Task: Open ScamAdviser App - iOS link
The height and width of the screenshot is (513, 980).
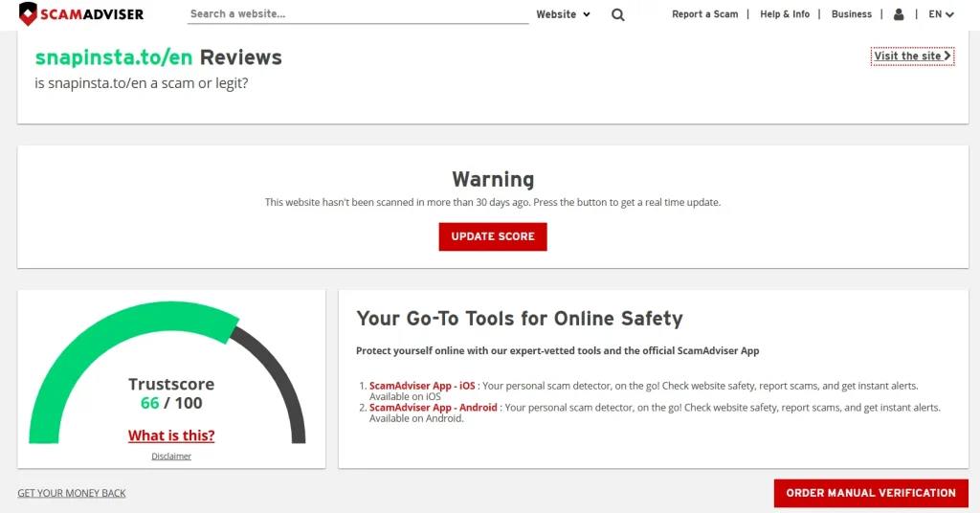Action: click(422, 386)
